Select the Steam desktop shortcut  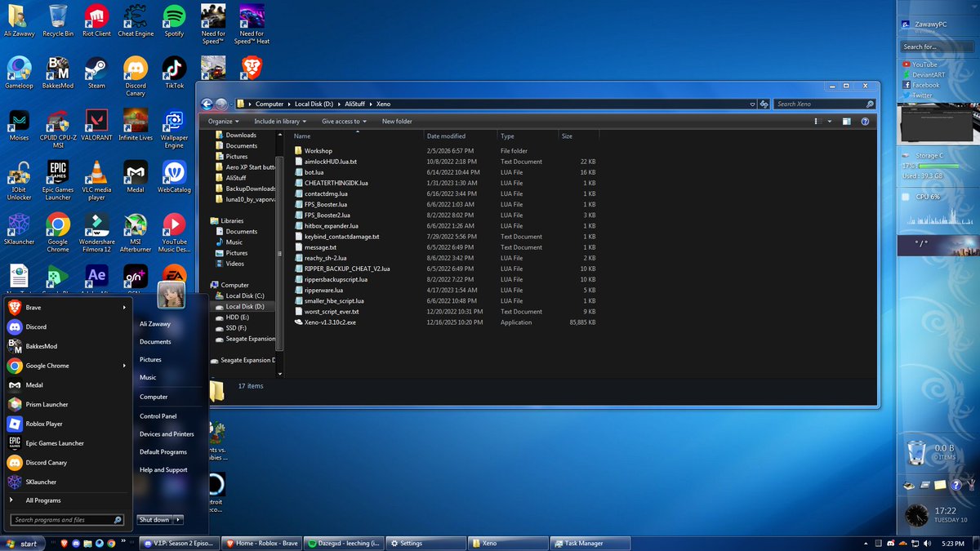coord(96,73)
